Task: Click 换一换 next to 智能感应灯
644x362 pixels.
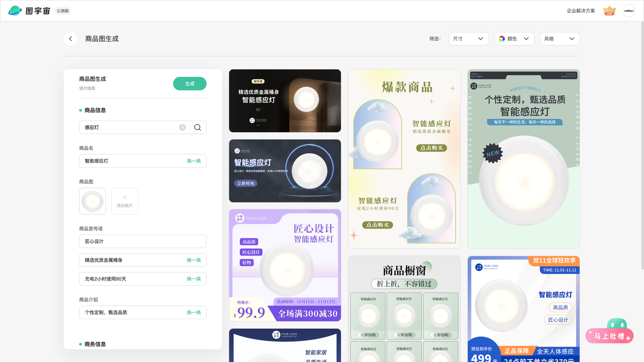Action: point(194,161)
